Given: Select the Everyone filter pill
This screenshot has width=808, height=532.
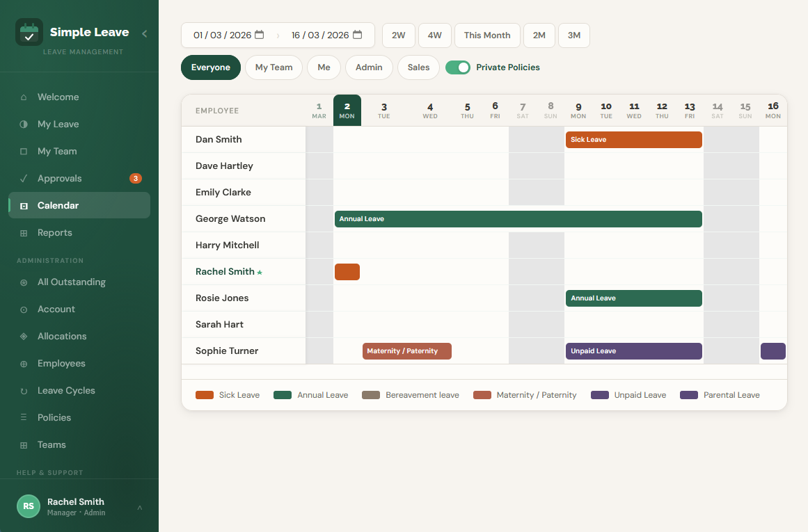Looking at the screenshot, I should point(210,67).
